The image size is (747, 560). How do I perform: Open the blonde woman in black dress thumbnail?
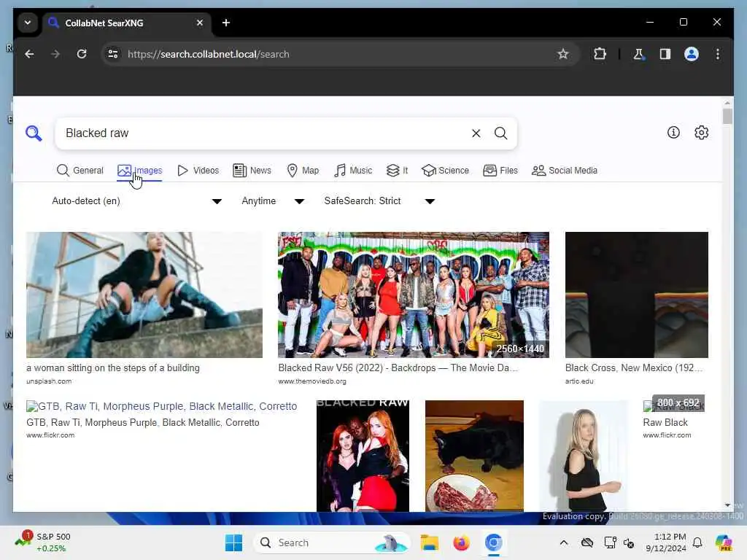(x=583, y=456)
